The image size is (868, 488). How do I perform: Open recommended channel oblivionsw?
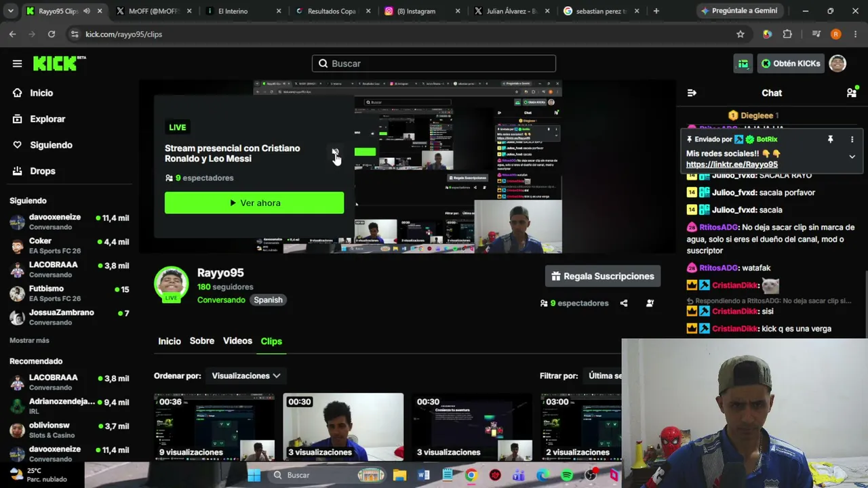click(69, 430)
